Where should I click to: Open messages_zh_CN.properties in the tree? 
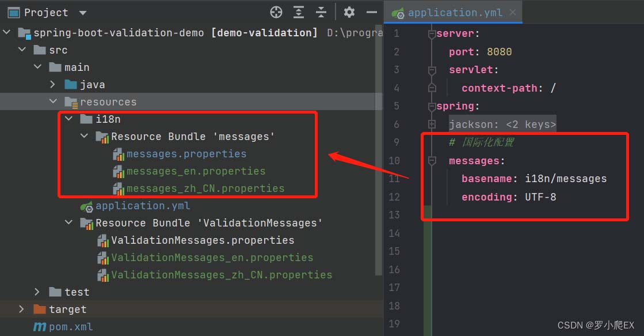[x=205, y=188]
